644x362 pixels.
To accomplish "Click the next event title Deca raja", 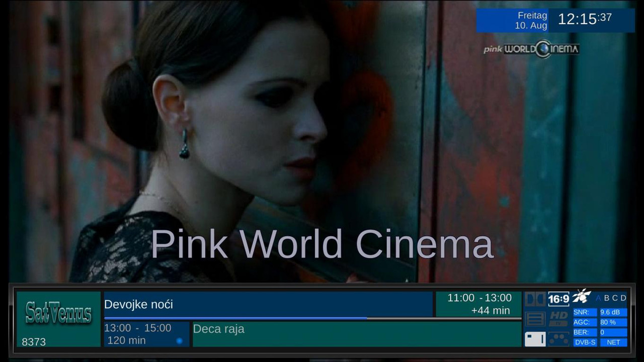I will click(218, 329).
